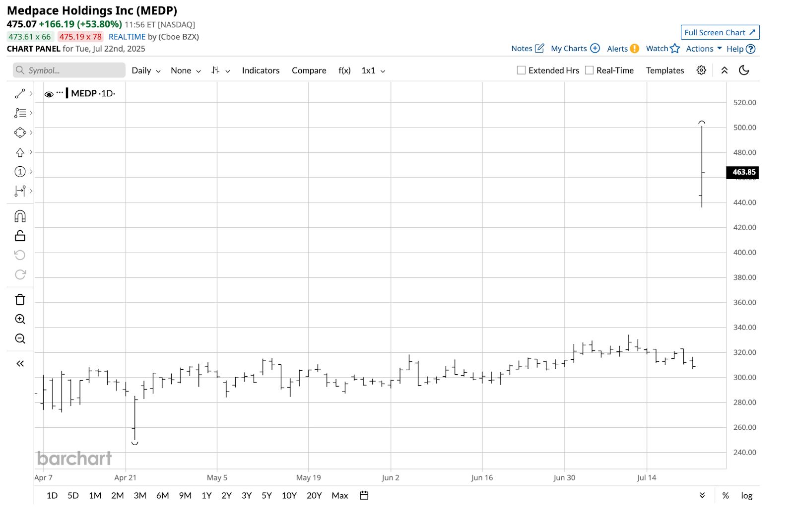Open the Compare menu
The height and width of the screenshot is (532, 794).
tap(309, 70)
